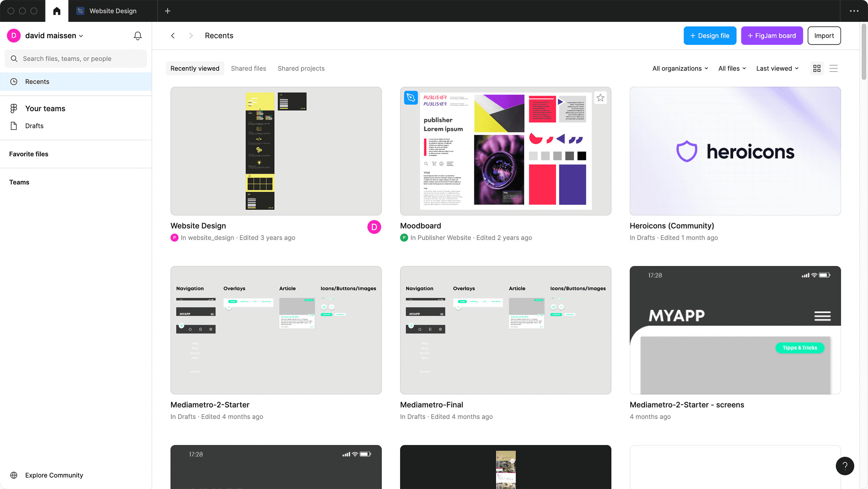Image resolution: width=868 pixels, height=489 pixels.
Task: Switch to grid view
Action: pyautogui.click(x=817, y=68)
